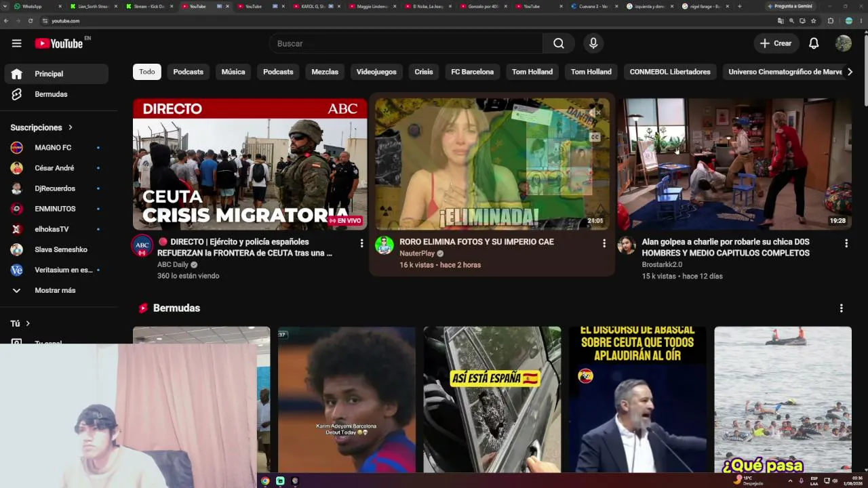Play the Dos Hombres y Medio thumbnail
Image resolution: width=868 pixels, height=488 pixels.
[734, 164]
